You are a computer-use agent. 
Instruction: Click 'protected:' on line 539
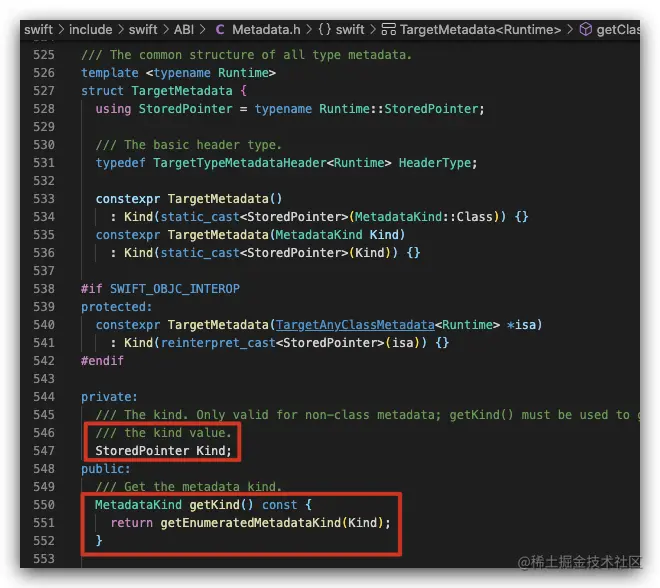coord(117,307)
